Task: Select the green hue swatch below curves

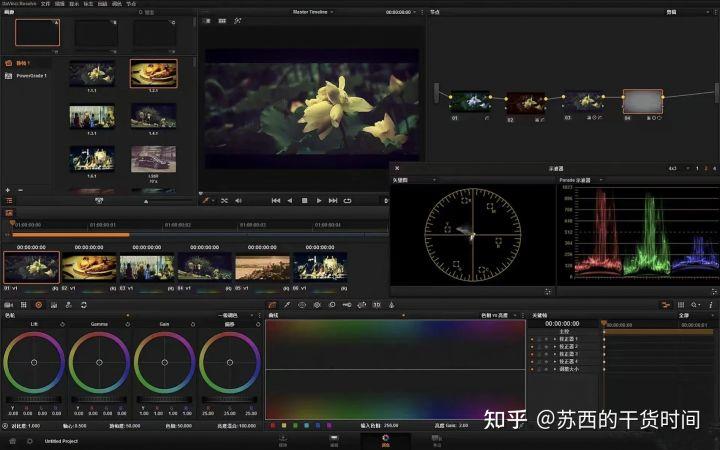Action: [295, 426]
